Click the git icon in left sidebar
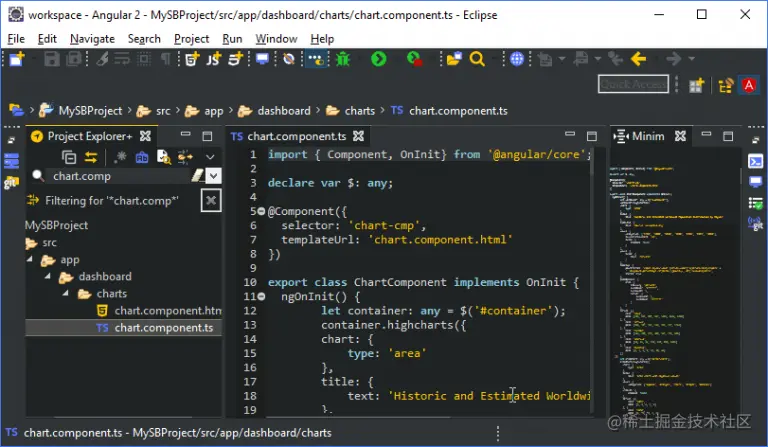This screenshot has height=447, width=768. coord(11,183)
